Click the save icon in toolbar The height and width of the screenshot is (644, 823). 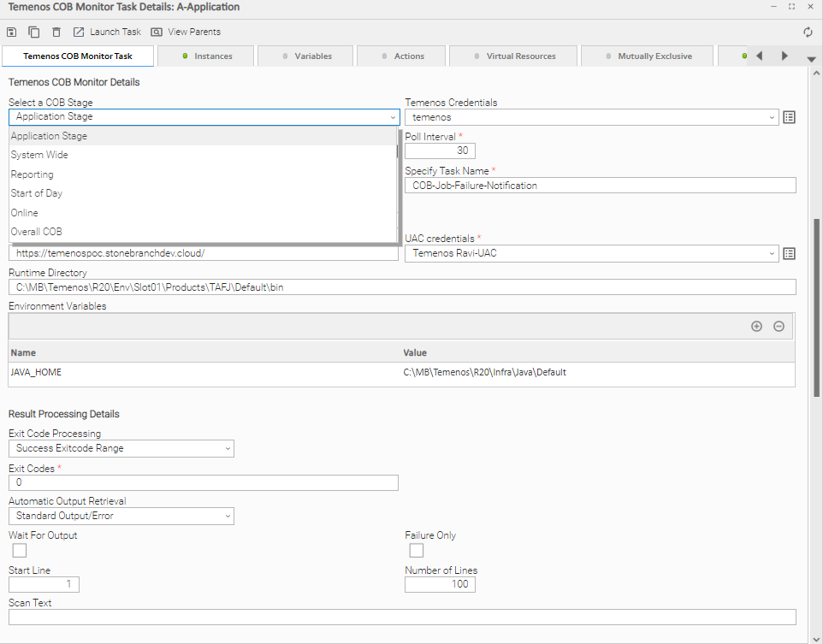[11, 32]
